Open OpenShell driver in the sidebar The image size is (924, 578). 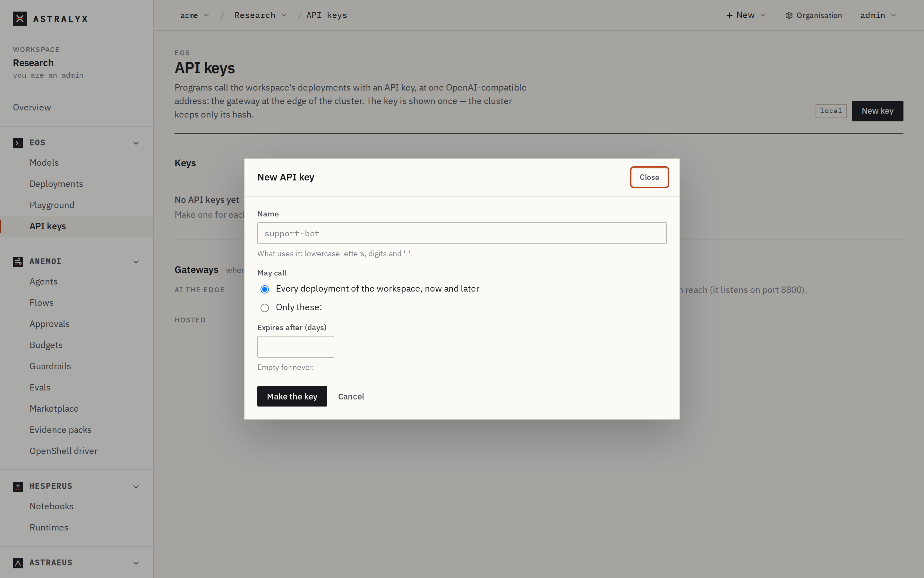[x=64, y=451]
